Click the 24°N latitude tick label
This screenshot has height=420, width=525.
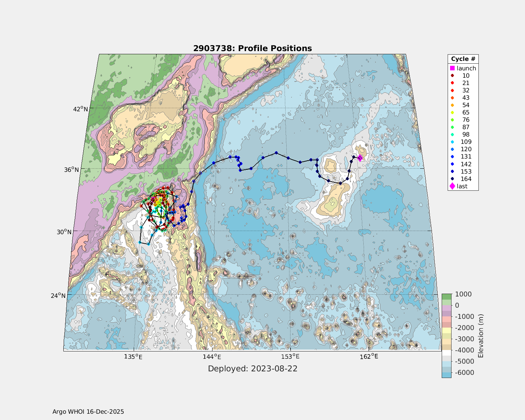coord(59,295)
